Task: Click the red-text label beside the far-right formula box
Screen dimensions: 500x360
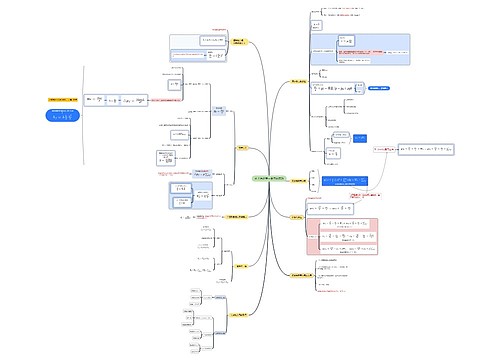Action: pos(385,149)
